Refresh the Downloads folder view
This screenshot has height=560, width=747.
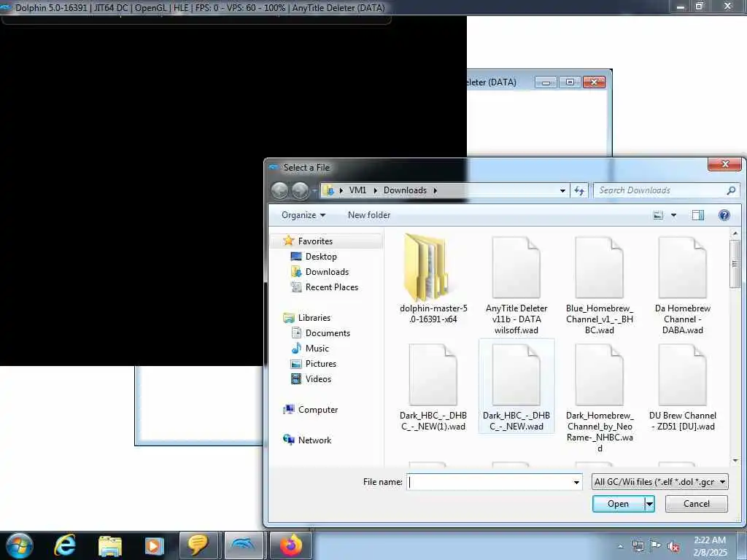(x=579, y=190)
